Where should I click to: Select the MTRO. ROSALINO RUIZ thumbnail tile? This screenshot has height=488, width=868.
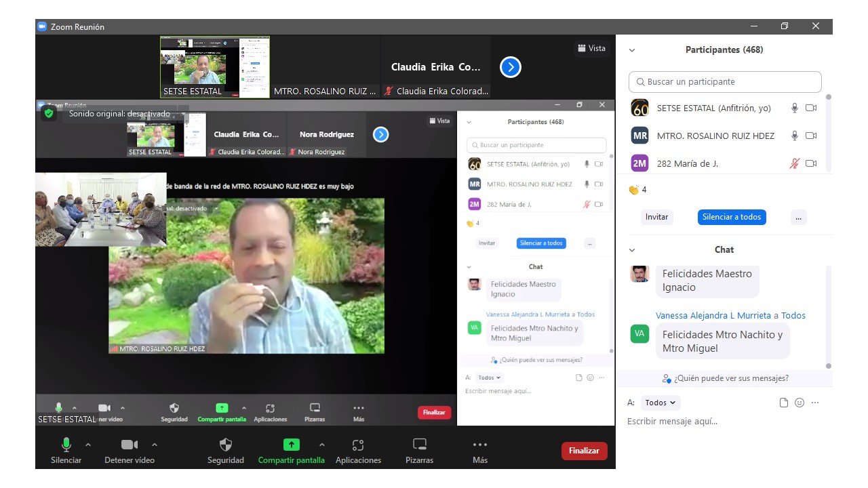tap(325, 67)
